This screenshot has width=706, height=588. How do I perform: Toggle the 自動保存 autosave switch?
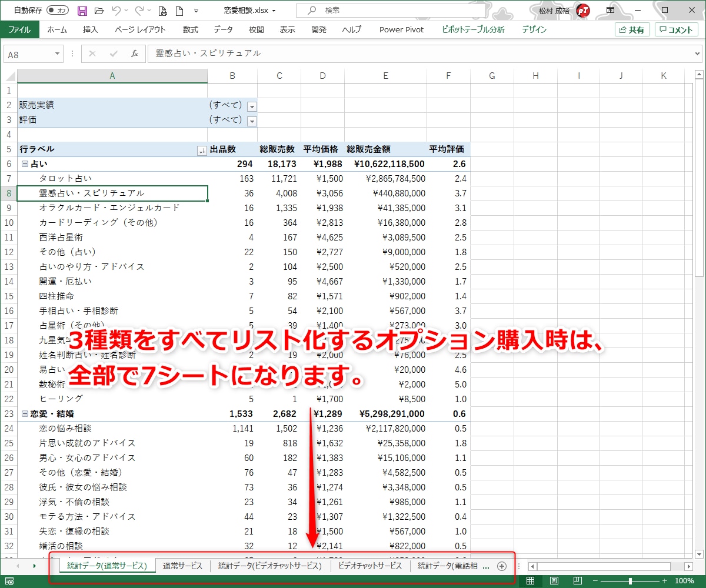(58, 11)
